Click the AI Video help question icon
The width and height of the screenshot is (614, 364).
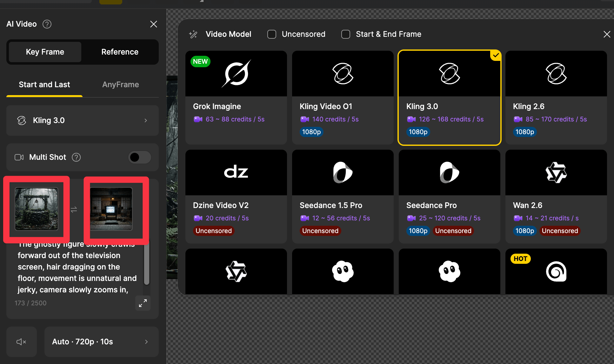(x=47, y=24)
